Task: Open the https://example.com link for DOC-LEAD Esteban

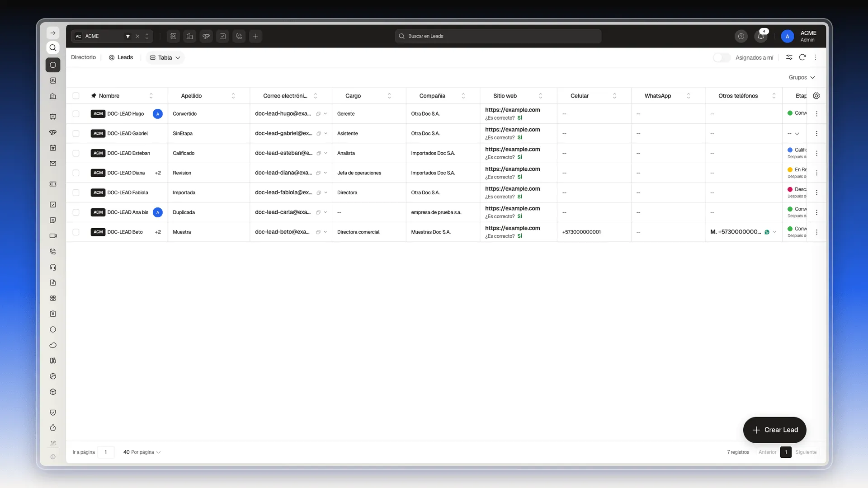Action: coord(512,150)
